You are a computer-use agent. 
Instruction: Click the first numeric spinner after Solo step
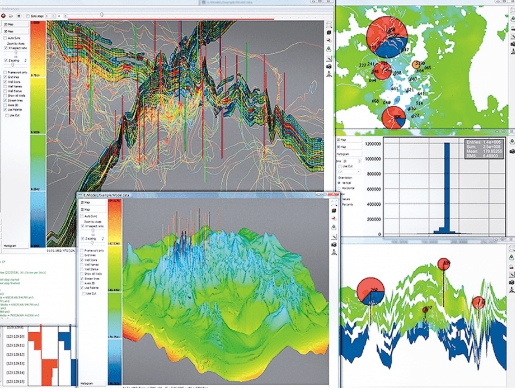[51, 16]
